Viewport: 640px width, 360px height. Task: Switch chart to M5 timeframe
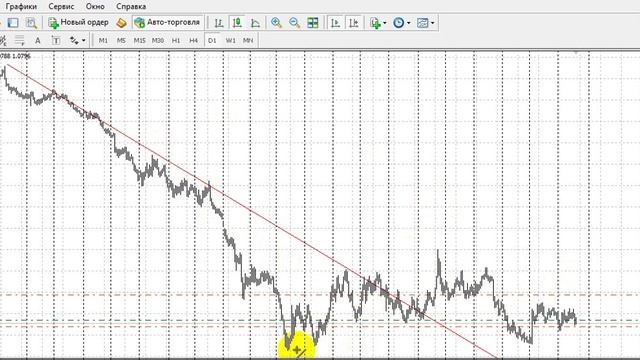pos(121,40)
